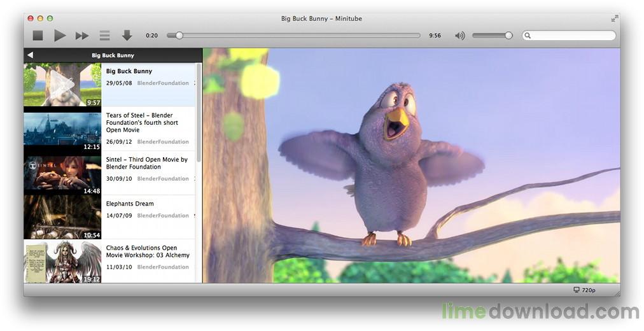Mute the volume speaker icon
The image size is (644, 331).
(x=459, y=36)
